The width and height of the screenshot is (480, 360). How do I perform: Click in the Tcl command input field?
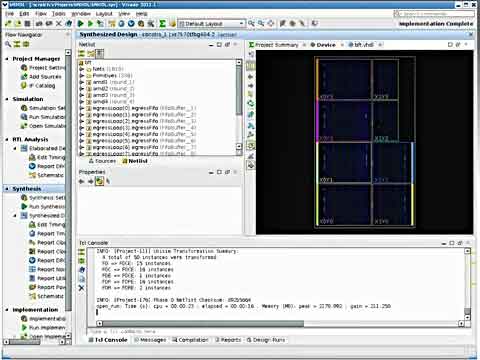coord(277,331)
